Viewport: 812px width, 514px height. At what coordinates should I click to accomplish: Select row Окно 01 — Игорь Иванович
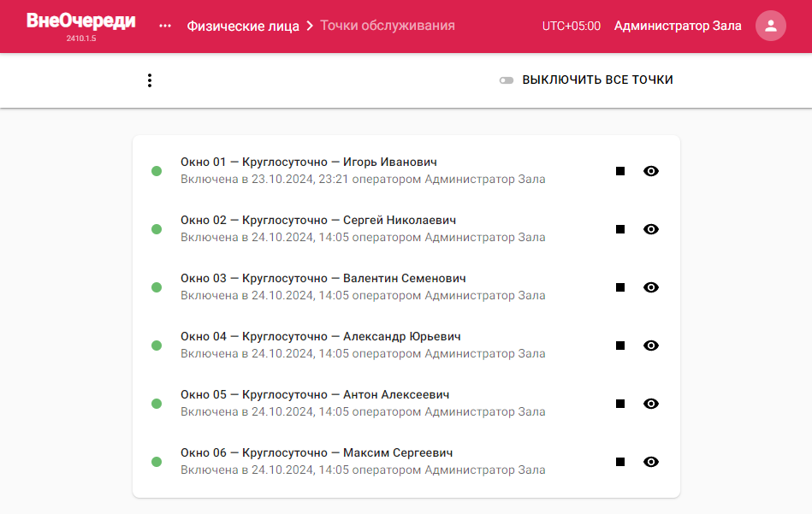(406, 171)
